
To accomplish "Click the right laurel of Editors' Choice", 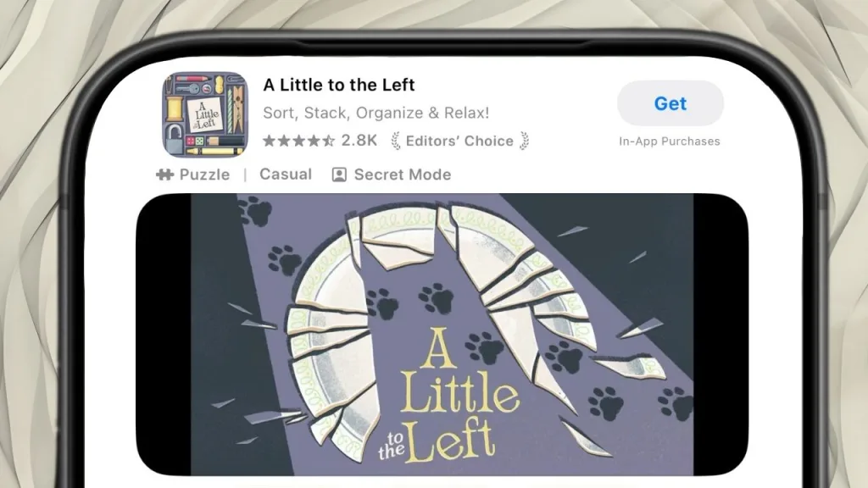I will click(524, 141).
